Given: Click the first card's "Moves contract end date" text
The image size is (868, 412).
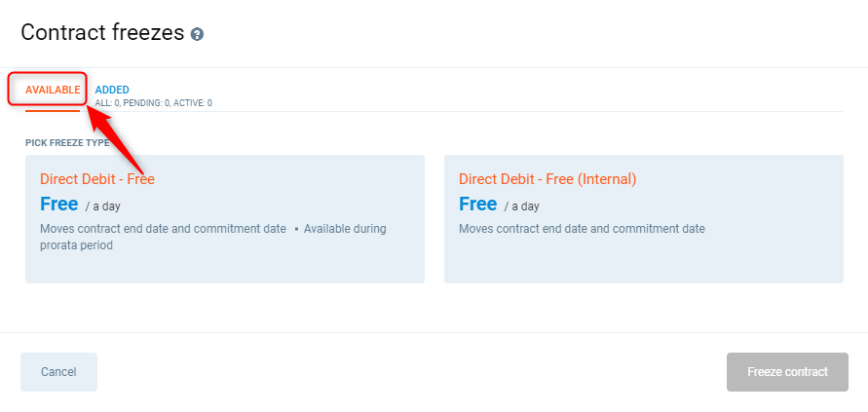Looking at the screenshot, I should [163, 229].
